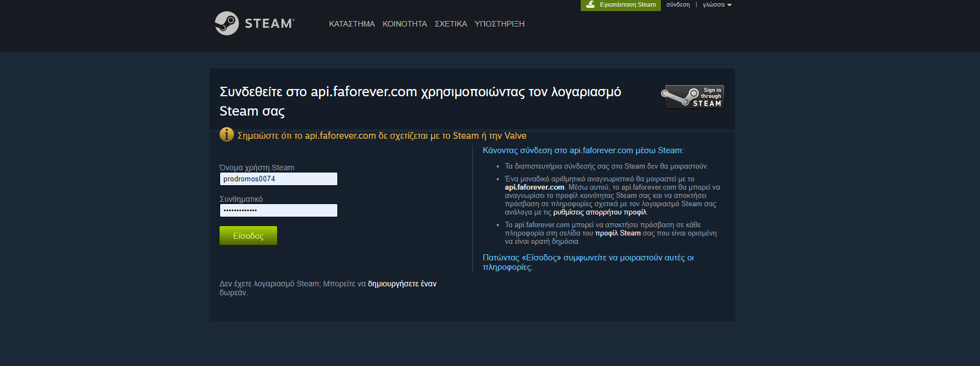980x366 pixels.
Task: Click the Πατώντας «Είσοδος» συμφωνείτε text
Action: click(588, 262)
